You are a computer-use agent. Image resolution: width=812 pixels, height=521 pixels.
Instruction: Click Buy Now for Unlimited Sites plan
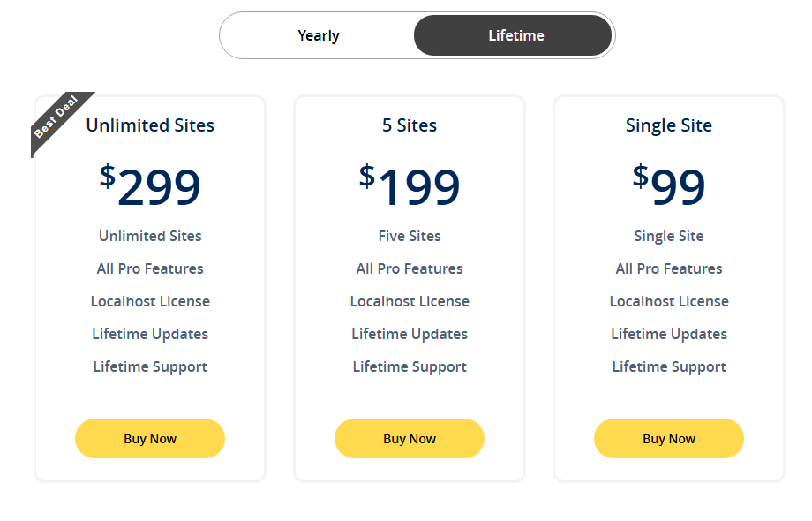[x=149, y=438]
